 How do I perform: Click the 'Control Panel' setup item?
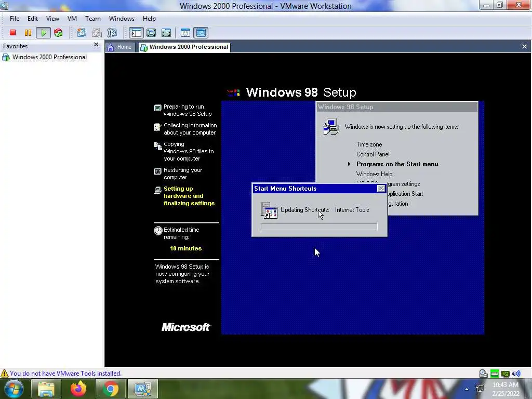(373, 154)
